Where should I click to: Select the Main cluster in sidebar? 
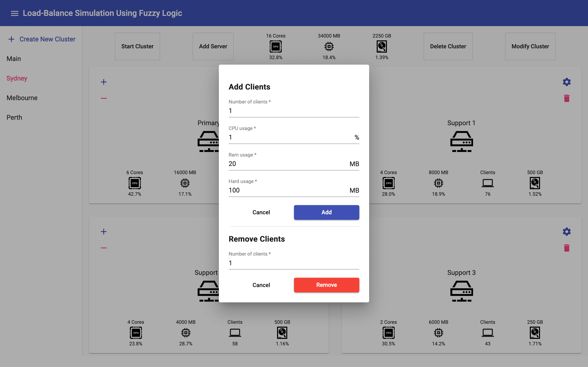pyautogui.click(x=14, y=59)
